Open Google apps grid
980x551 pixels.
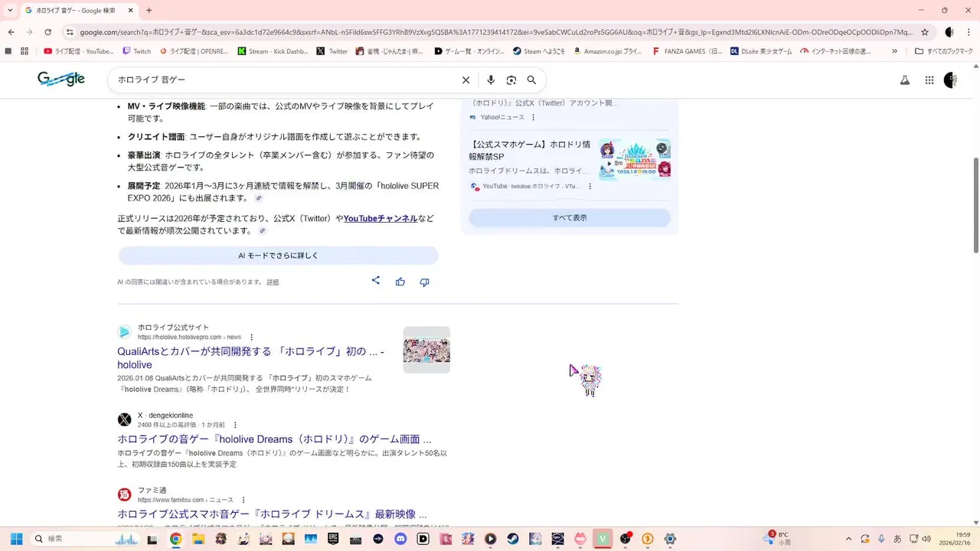point(929,80)
